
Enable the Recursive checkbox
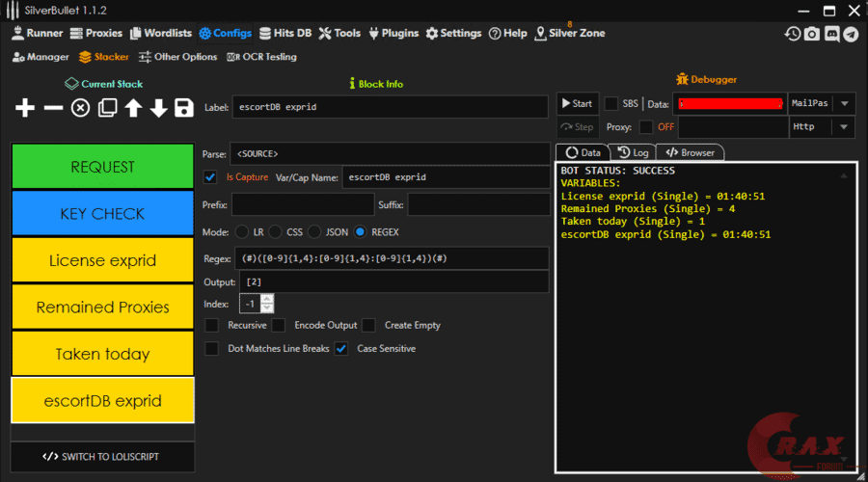(x=211, y=326)
